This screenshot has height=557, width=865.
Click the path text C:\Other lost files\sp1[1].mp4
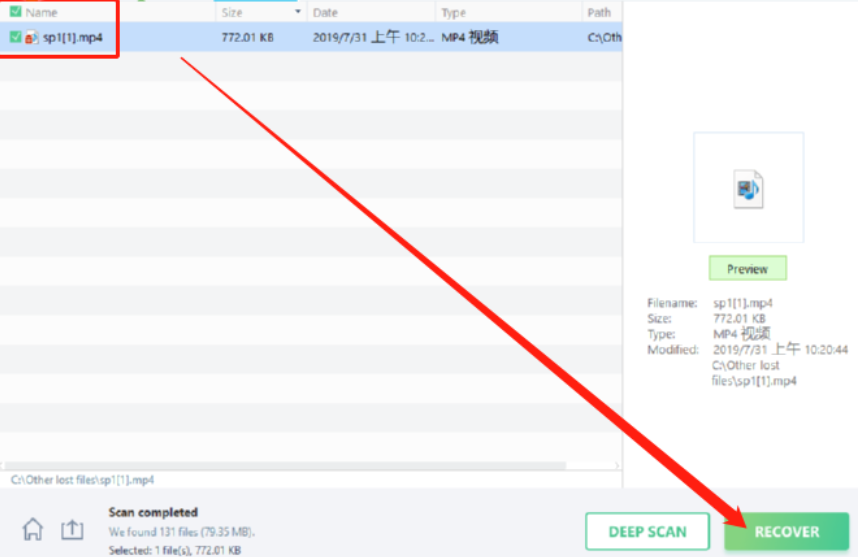[x=82, y=480]
